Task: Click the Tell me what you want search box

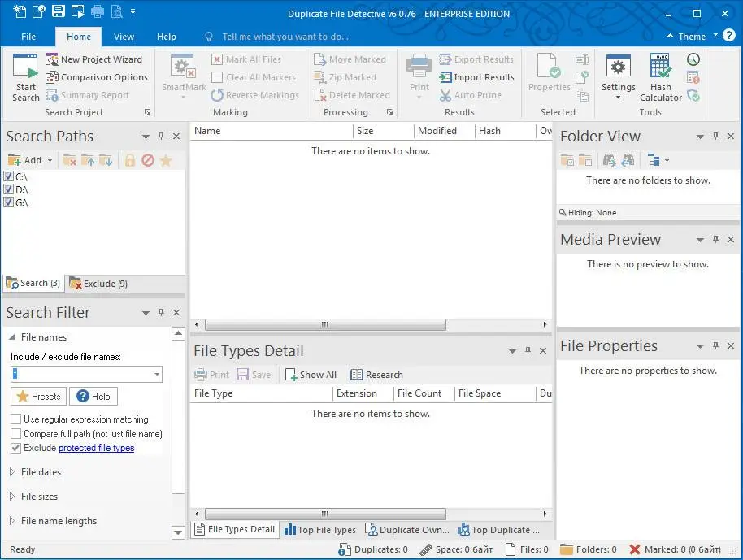Action: pyautogui.click(x=285, y=37)
